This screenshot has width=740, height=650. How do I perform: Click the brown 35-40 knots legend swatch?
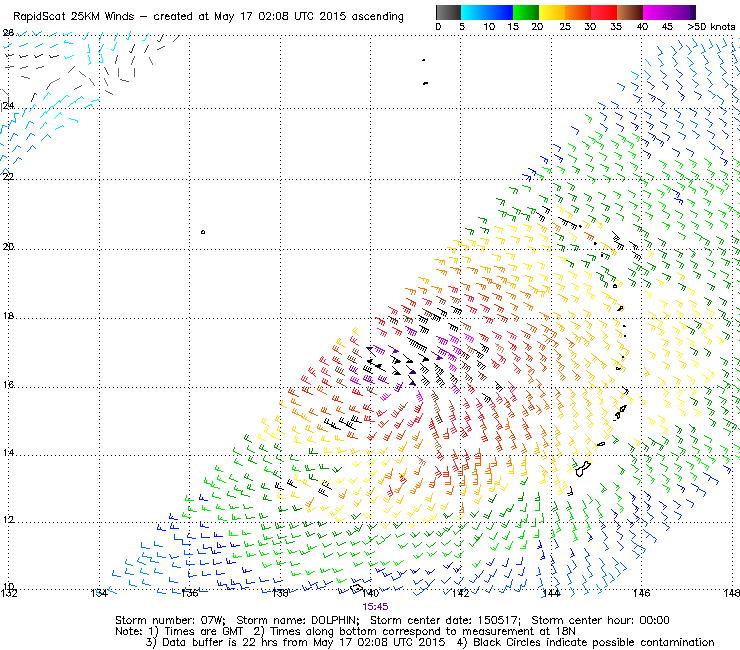(630, 12)
